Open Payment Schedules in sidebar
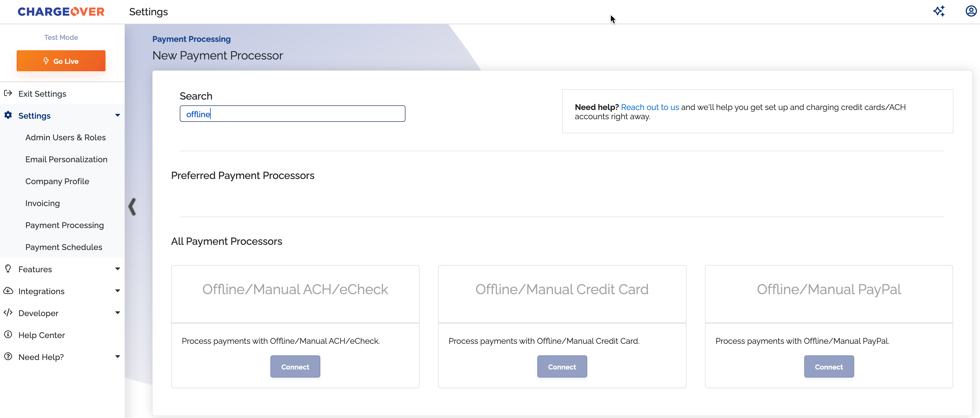The image size is (980, 418). pos(63,247)
